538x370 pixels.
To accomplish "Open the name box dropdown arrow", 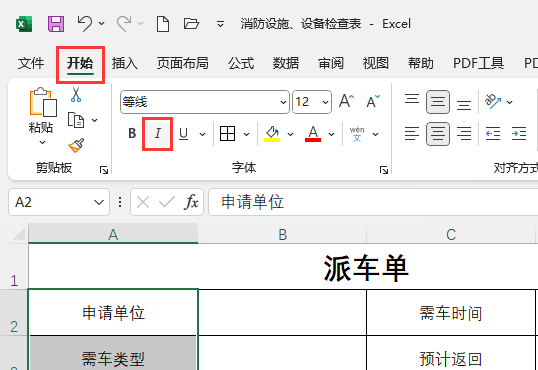I will 99,202.
